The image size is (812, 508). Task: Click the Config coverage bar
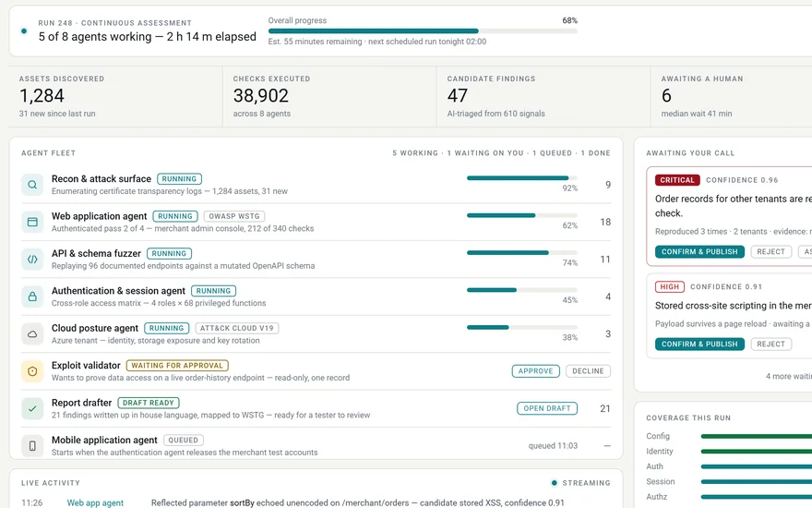click(756, 437)
